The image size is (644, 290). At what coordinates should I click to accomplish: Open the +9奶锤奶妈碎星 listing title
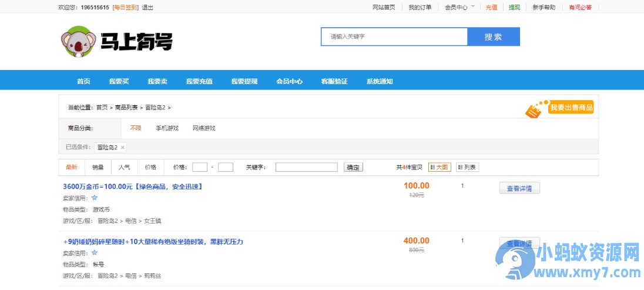(x=153, y=241)
